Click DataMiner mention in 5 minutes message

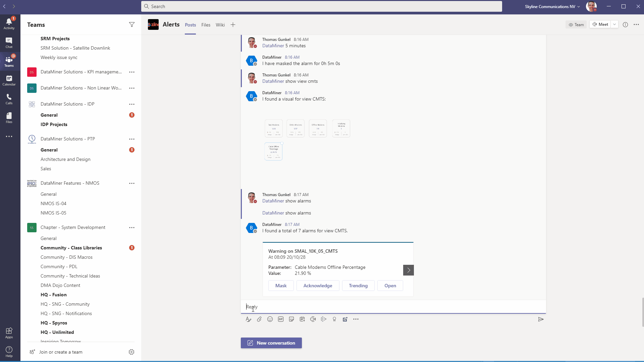point(273,46)
